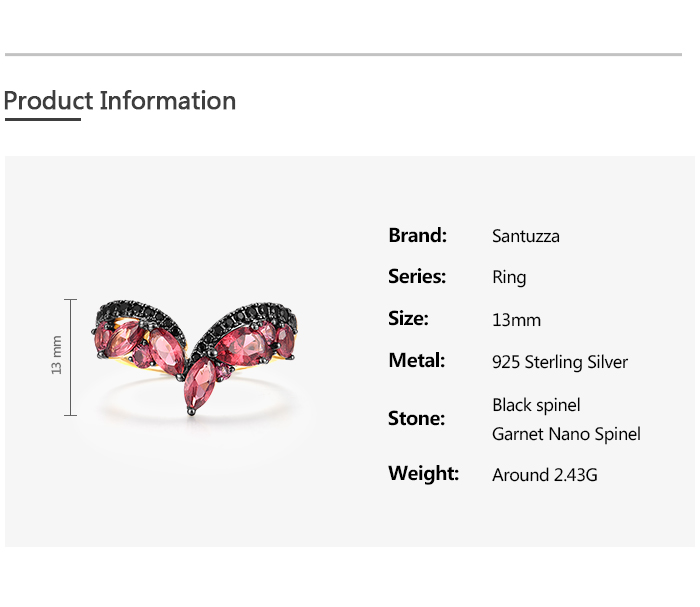The height and width of the screenshot is (607, 700).
Task: Click the gray horizontal divider at the top
Action: pos(343,54)
